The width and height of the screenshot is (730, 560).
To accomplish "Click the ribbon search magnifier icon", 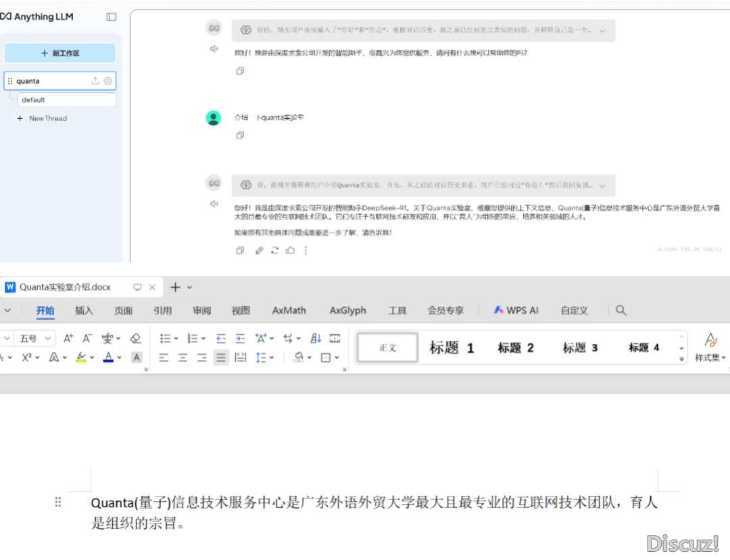I will (621, 310).
